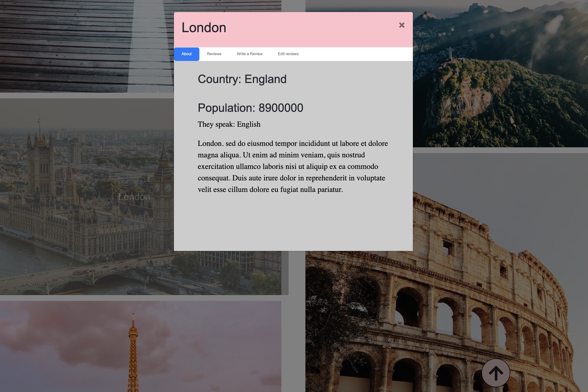Click the London title in modal header
Image resolution: width=588 pixels, height=392 pixels.
tap(204, 28)
